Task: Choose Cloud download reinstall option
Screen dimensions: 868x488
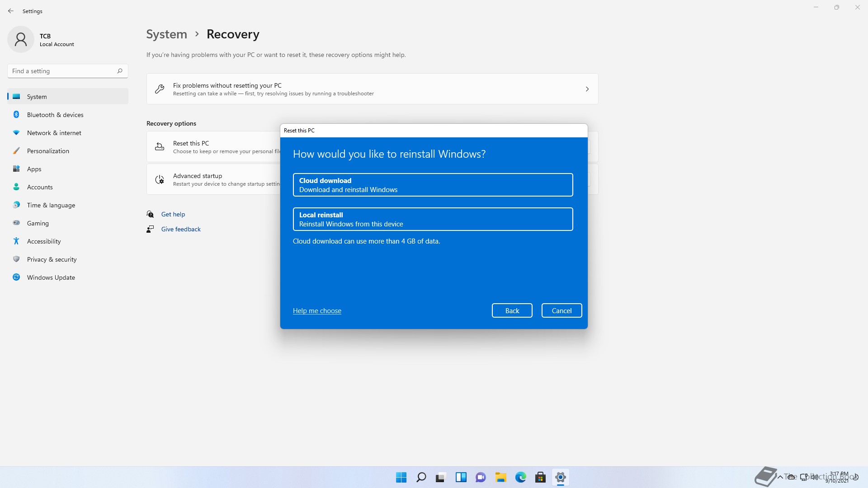Action: click(433, 185)
